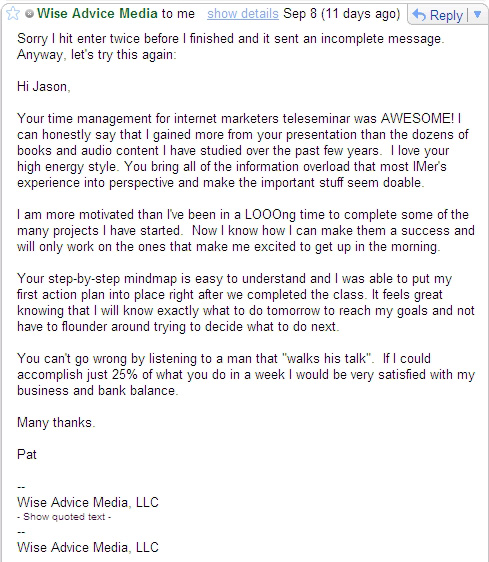Click the date 'Sep 8 (11 days ago)'

click(x=342, y=14)
